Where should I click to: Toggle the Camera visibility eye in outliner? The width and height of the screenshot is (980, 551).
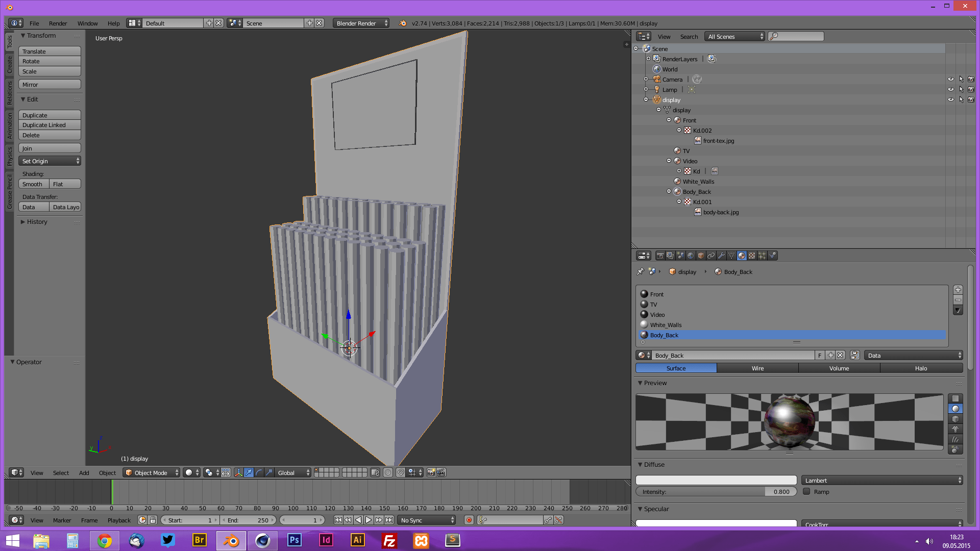(951, 79)
